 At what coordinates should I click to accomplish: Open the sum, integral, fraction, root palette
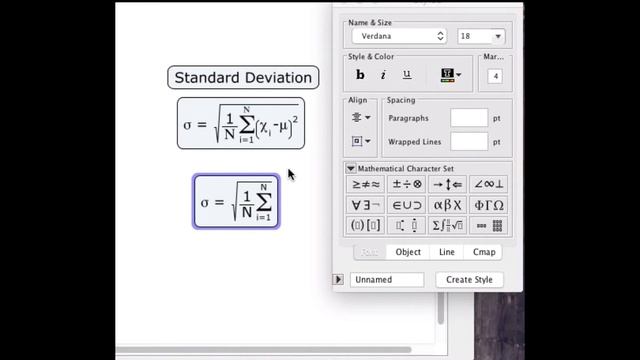(447, 225)
